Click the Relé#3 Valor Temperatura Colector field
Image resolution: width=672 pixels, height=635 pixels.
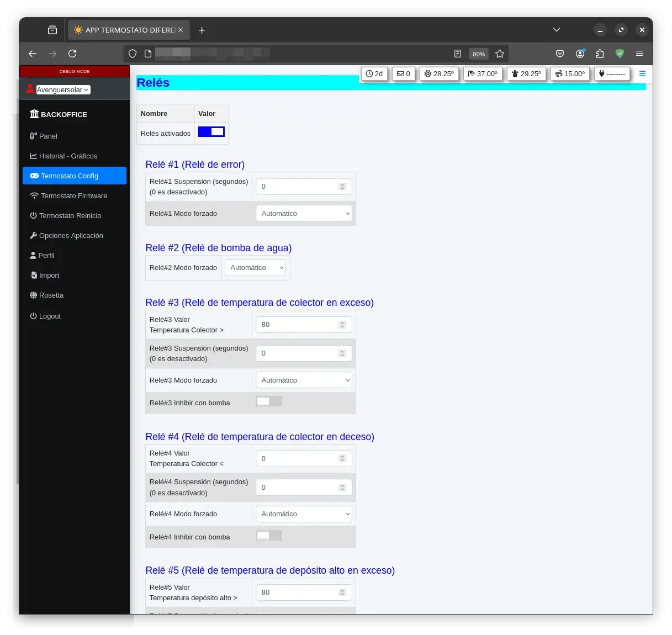(x=298, y=325)
